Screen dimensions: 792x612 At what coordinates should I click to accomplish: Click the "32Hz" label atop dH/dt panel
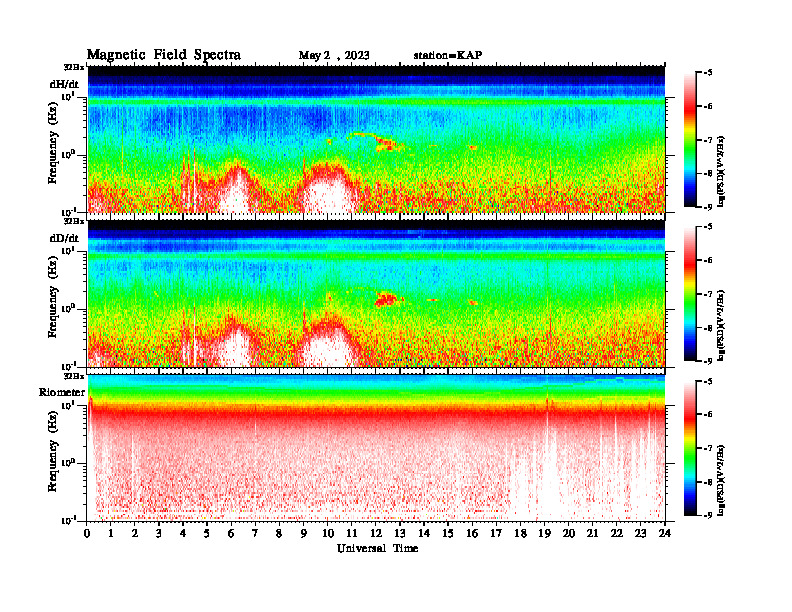click(74, 67)
